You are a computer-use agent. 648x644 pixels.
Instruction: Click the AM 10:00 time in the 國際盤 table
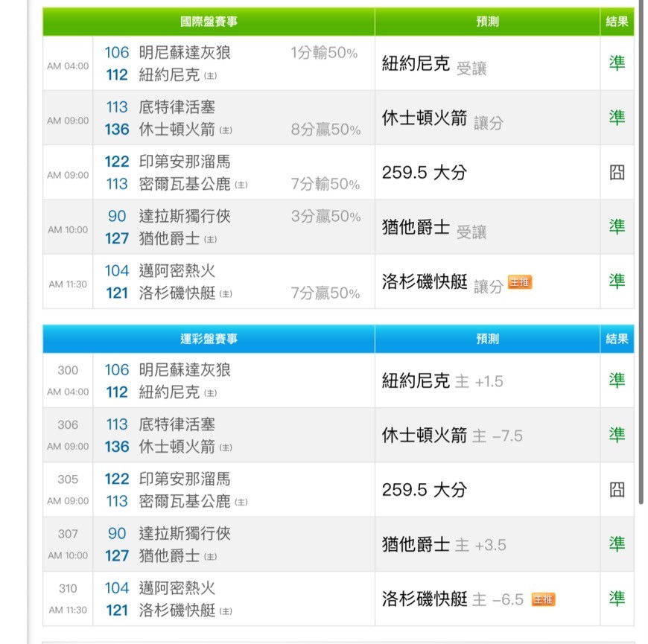(68, 229)
